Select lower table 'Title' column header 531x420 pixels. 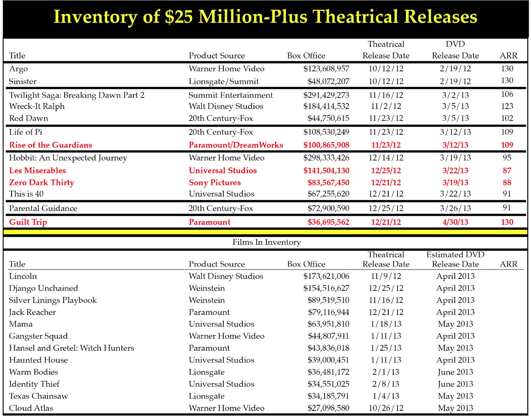(x=17, y=264)
